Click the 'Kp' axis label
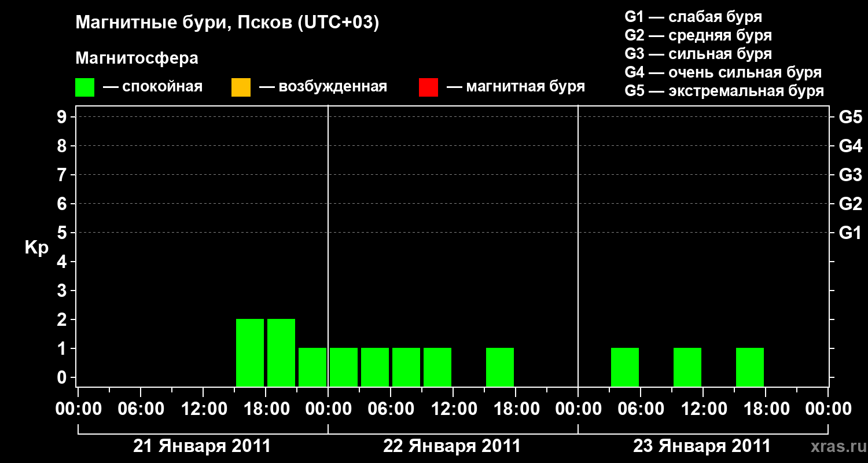The width and height of the screenshot is (868, 463). click(x=36, y=248)
